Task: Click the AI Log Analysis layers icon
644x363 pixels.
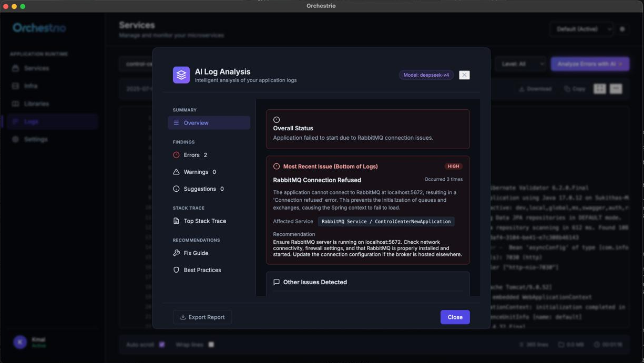Action: click(x=181, y=75)
